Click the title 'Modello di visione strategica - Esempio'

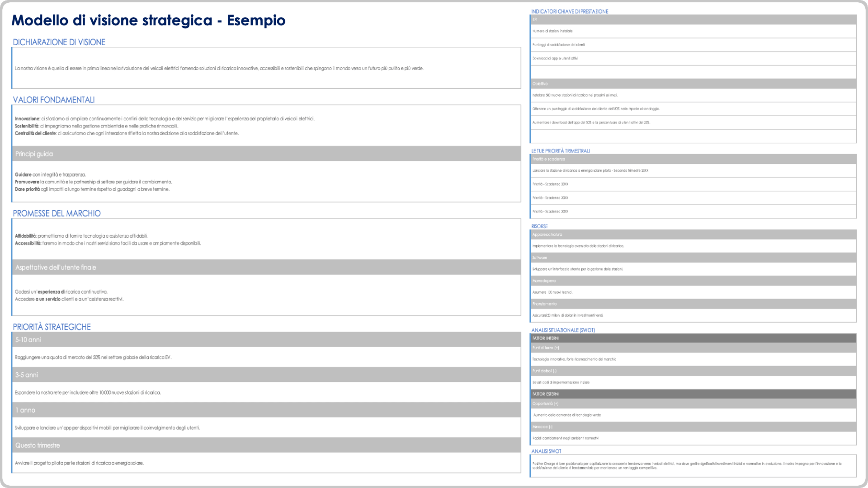pyautogui.click(x=148, y=20)
